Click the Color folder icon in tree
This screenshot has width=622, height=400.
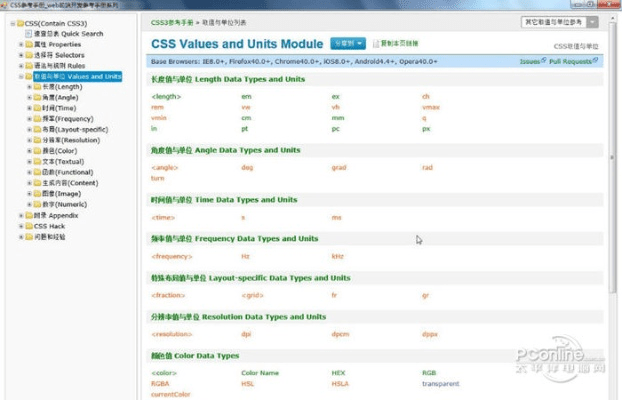37,151
